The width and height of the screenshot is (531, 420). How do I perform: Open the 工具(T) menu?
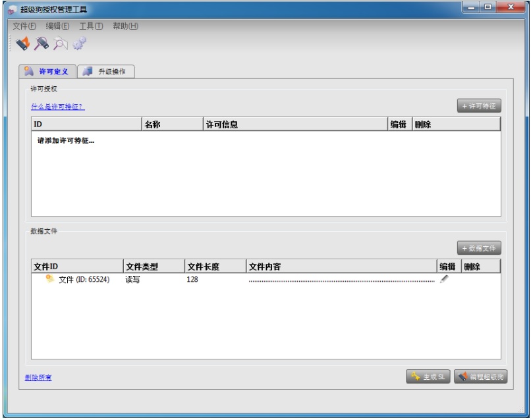point(91,26)
